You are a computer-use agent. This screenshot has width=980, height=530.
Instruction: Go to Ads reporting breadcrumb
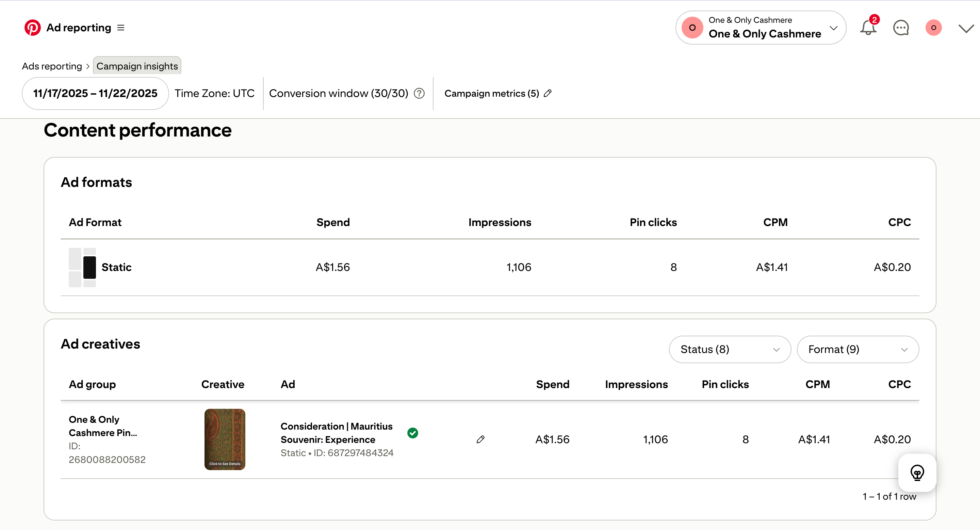click(x=52, y=66)
